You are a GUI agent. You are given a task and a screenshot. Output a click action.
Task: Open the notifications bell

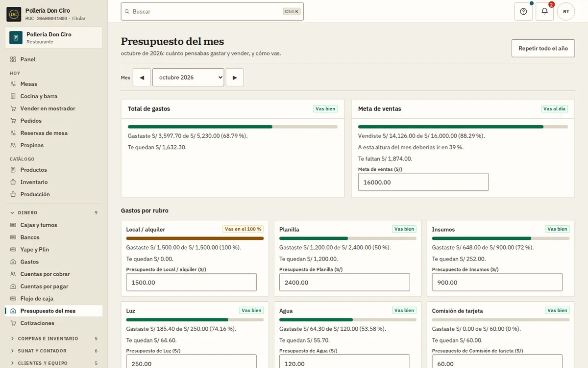pyautogui.click(x=544, y=11)
